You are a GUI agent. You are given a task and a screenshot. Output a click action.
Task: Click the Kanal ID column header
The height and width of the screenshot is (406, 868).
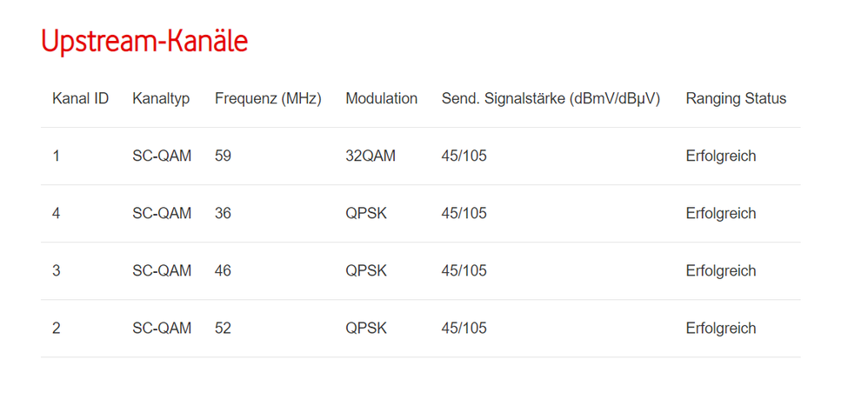pos(80,98)
